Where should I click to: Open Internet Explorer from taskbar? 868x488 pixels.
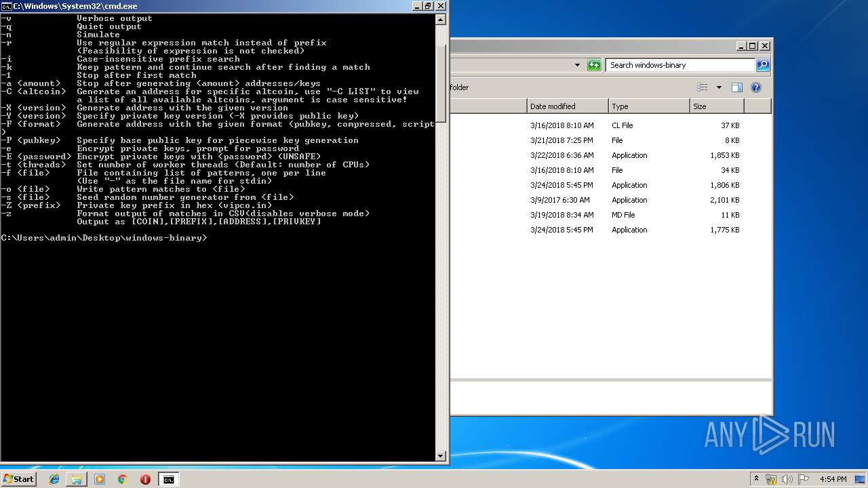pyautogui.click(x=54, y=479)
